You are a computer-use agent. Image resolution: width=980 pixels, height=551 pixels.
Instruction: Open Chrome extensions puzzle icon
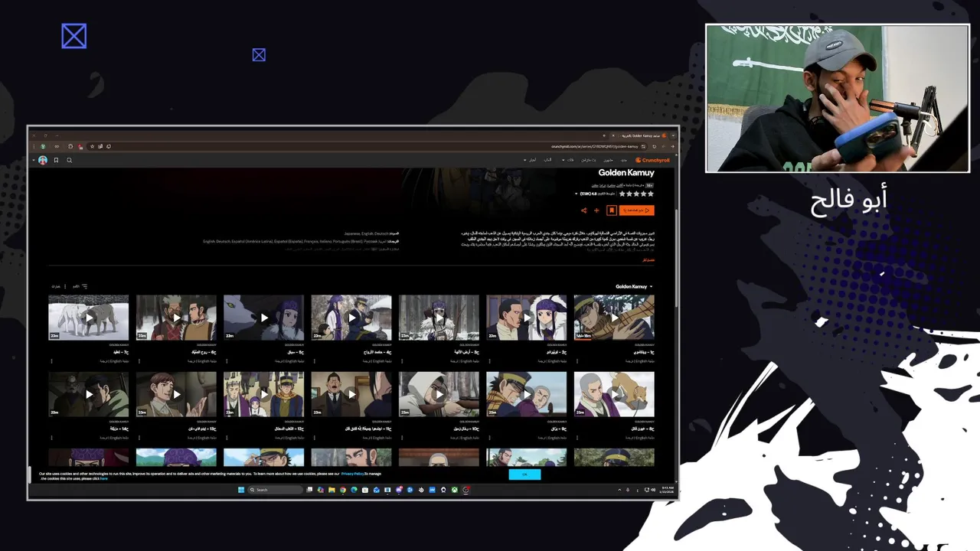[x=70, y=146]
